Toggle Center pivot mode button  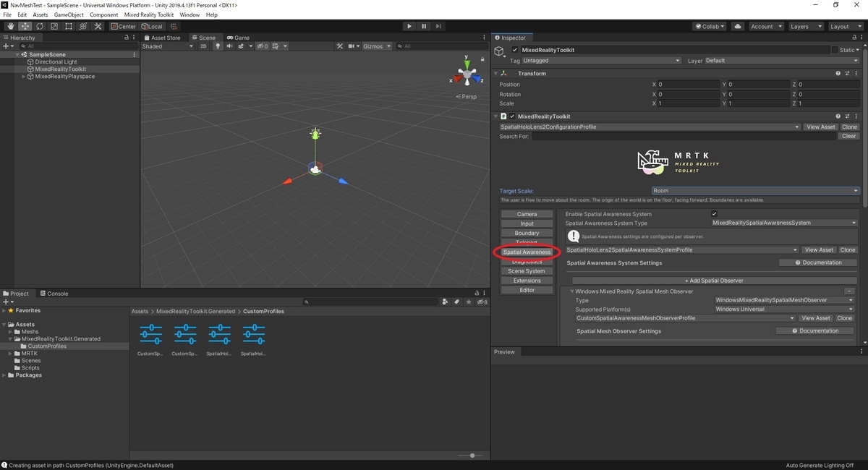[x=123, y=26]
